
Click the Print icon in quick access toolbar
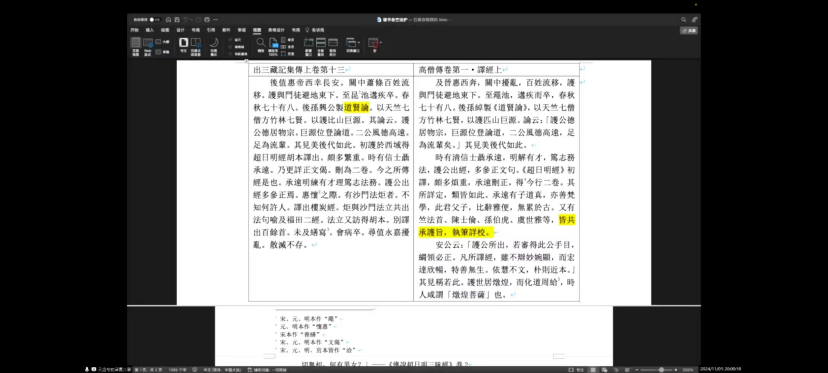207,20
